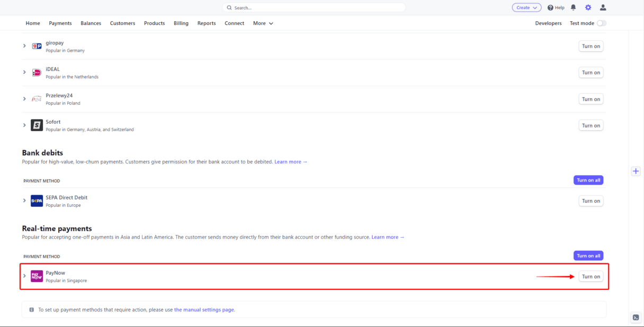Click the Przelewy24 logo icon
Viewport: 644px width, 327px height.
pos(37,99)
